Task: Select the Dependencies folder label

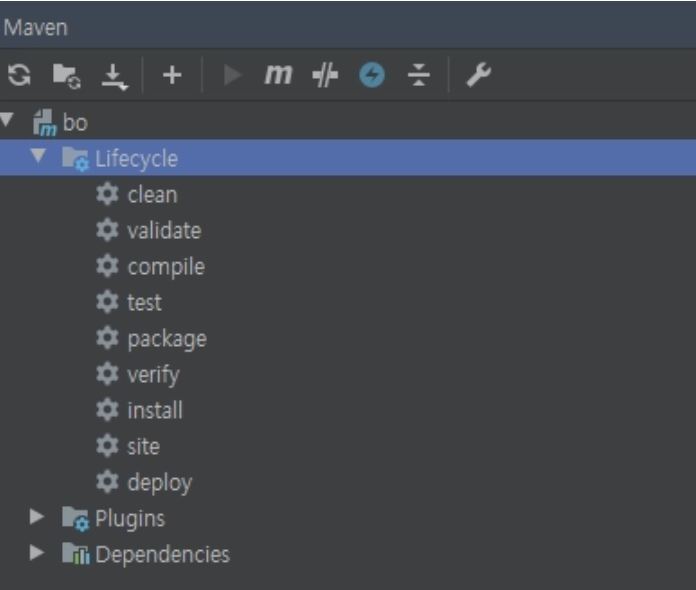Action: (162, 554)
